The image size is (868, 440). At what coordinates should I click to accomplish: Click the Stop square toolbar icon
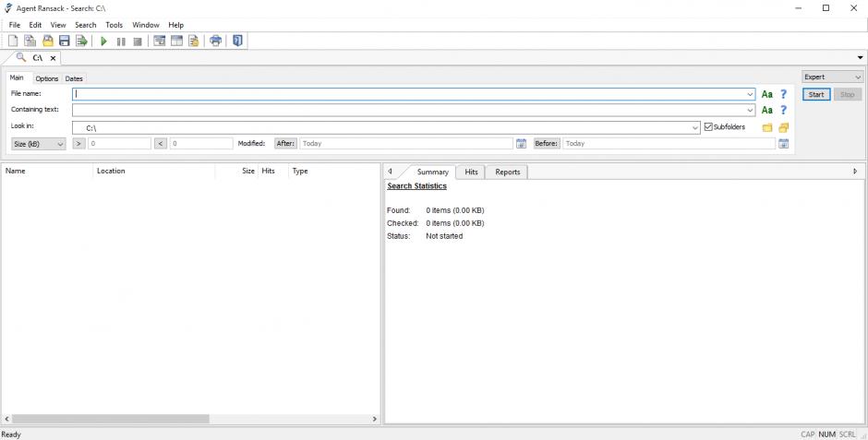[x=138, y=42]
